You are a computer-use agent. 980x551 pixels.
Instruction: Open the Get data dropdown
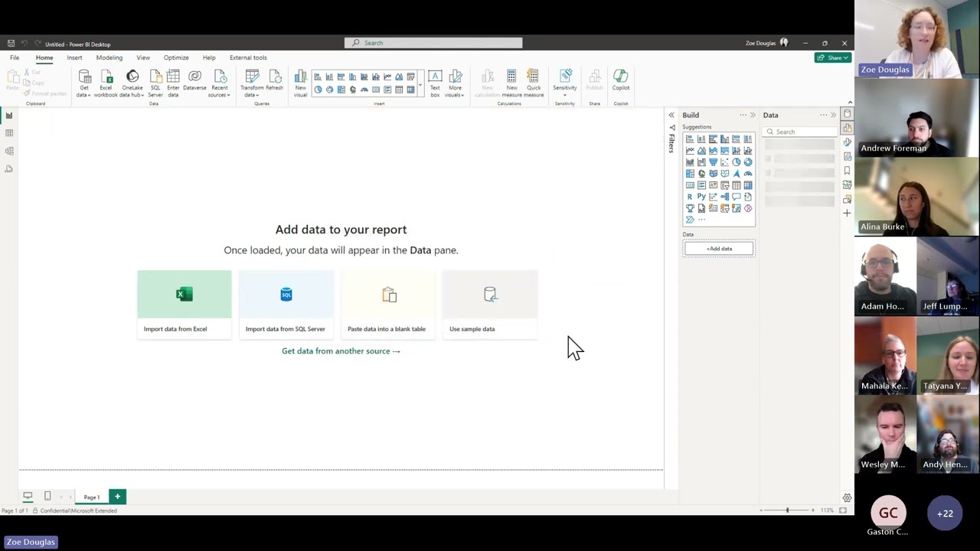[x=84, y=83]
